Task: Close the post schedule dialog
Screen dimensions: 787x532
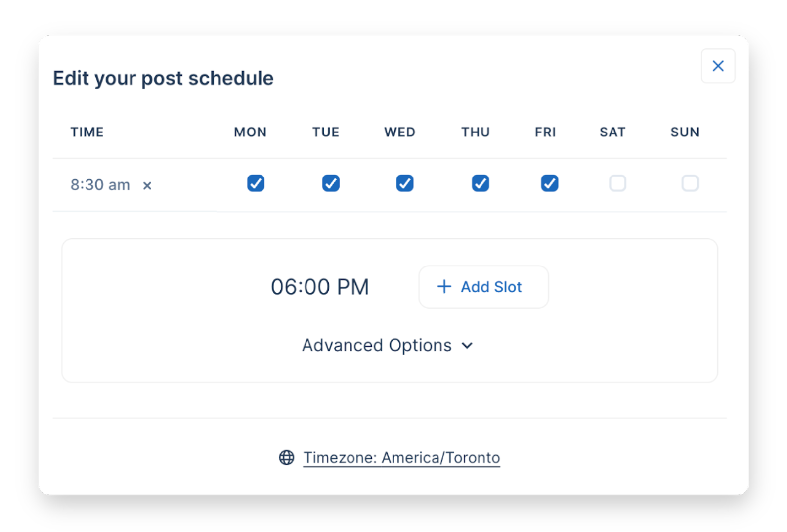Action: (x=718, y=66)
